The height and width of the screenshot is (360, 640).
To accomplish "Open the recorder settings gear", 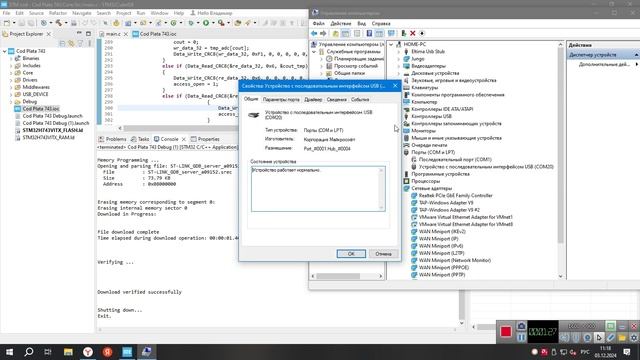I will (633, 338).
